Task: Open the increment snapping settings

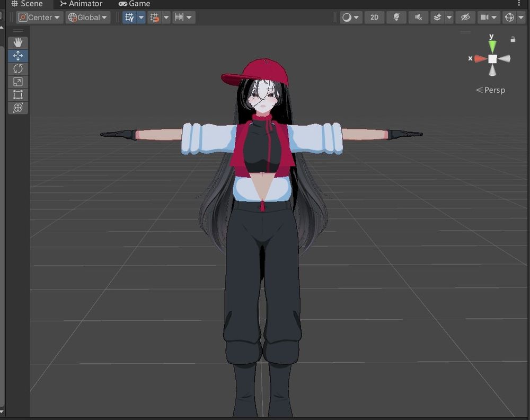Action: tap(183, 17)
